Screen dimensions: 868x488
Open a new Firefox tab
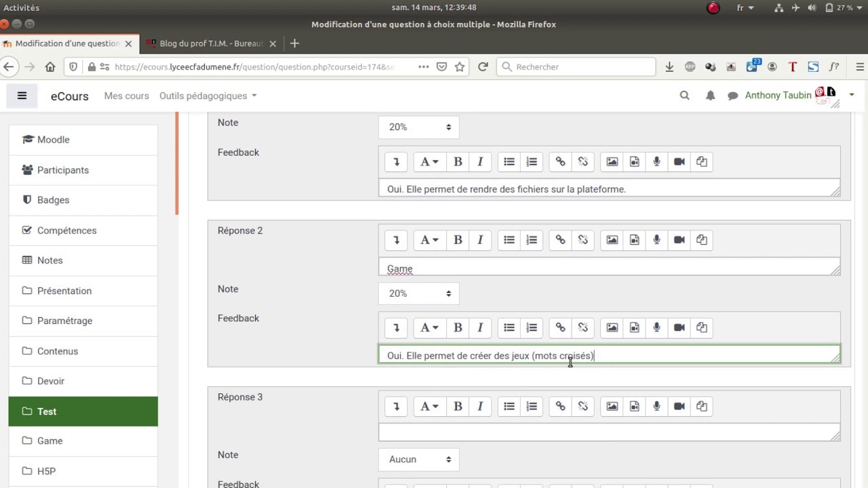(x=294, y=43)
